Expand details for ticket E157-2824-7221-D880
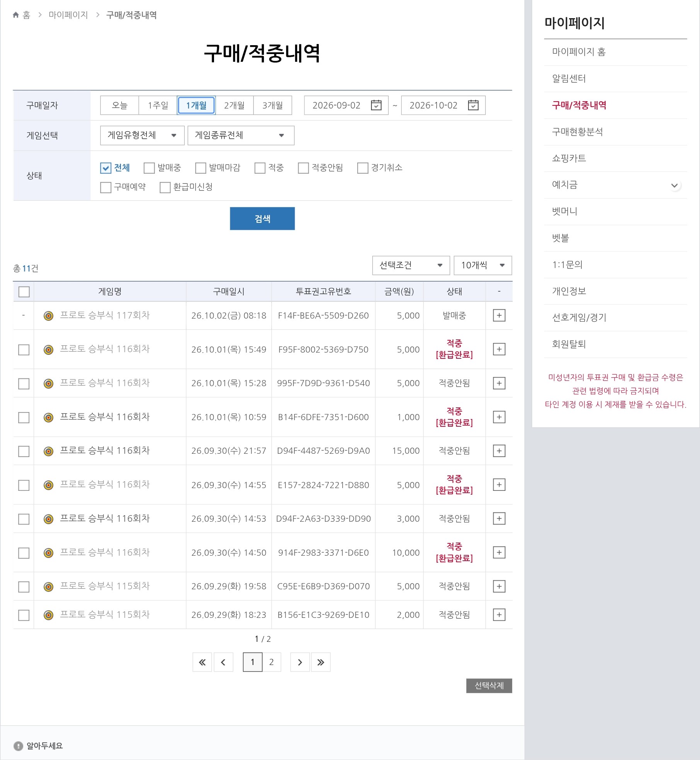The height and width of the screenshot is (760, 700). [499, 485]
